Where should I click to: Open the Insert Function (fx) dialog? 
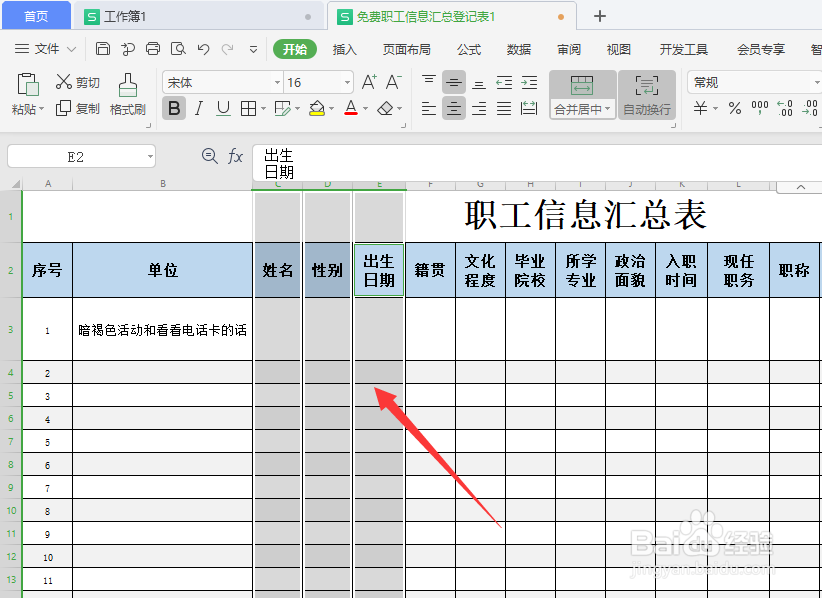tap(235, 156)
